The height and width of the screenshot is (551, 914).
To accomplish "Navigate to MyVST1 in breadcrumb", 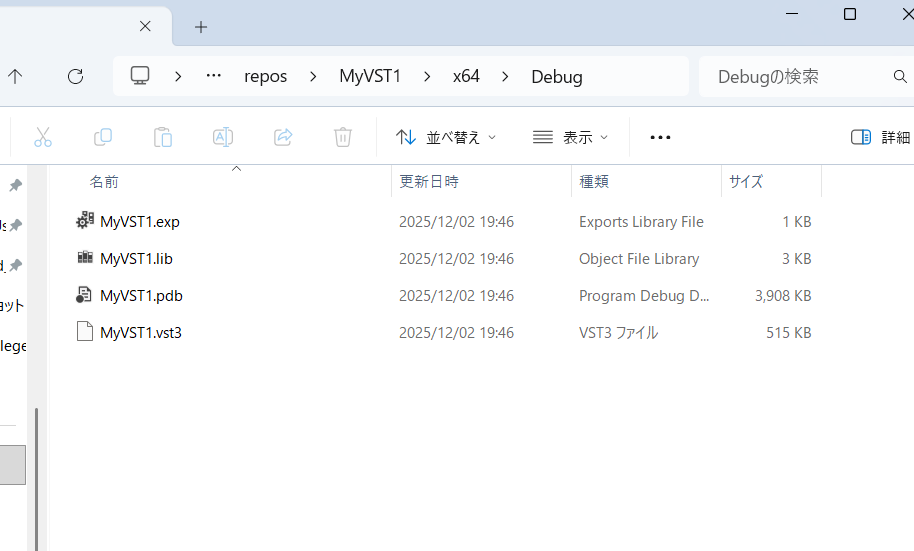I will 369,76.
